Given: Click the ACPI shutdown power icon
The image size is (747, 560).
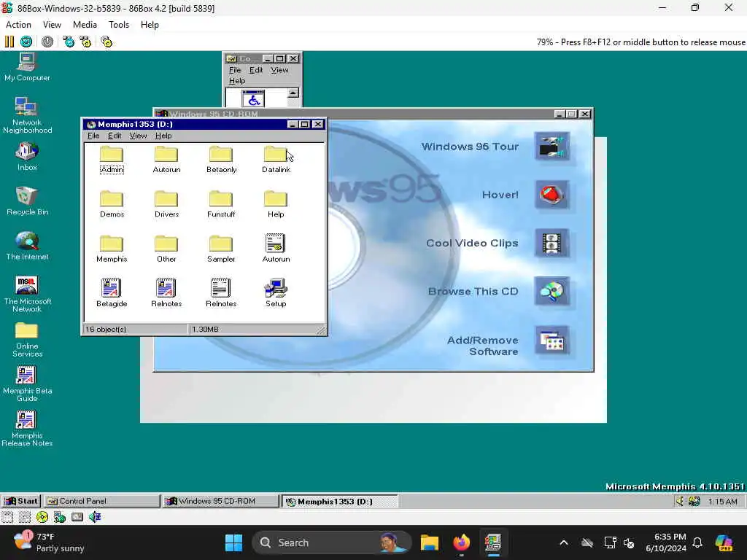Looking at the screenshot, I should click(47, 42).
